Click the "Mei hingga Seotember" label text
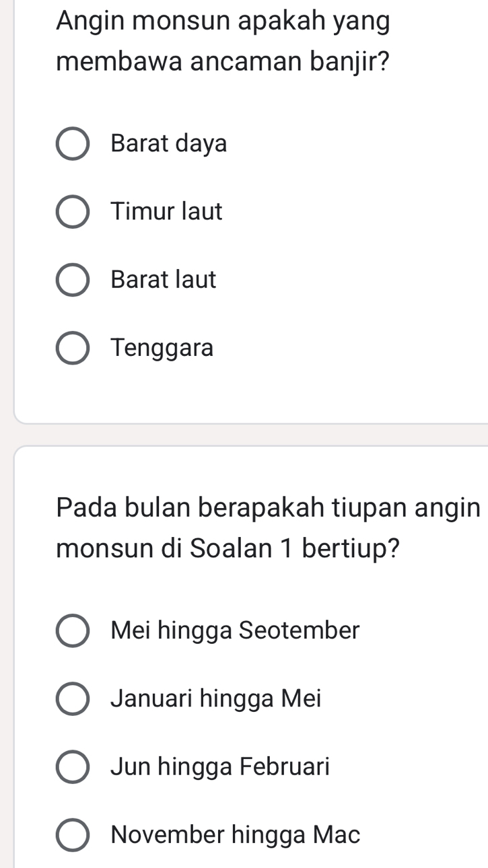This screenshot has width=488, height=868. click(236, 631)
